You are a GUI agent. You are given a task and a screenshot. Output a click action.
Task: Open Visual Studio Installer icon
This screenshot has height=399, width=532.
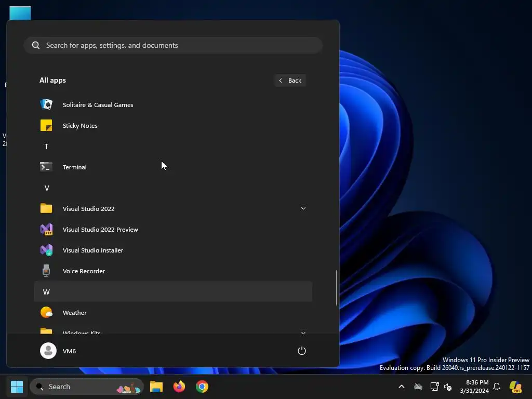(x=46, y=250)
